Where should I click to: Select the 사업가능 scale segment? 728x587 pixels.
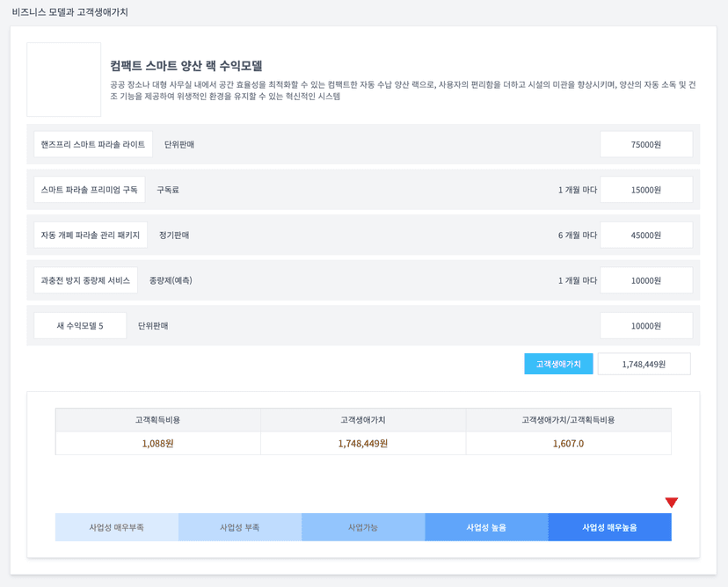(363, 527)
